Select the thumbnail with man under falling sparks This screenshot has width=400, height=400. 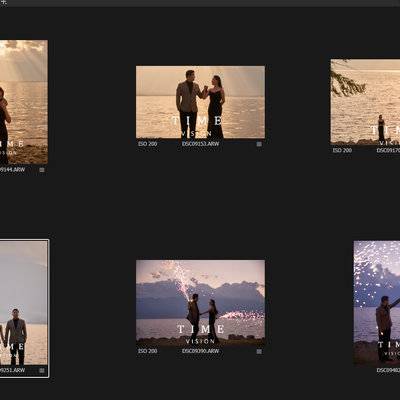tap(377, 303)
